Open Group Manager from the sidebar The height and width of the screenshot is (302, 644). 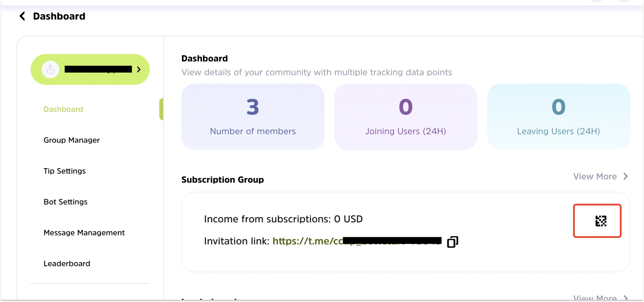click(x=72, y=140)
